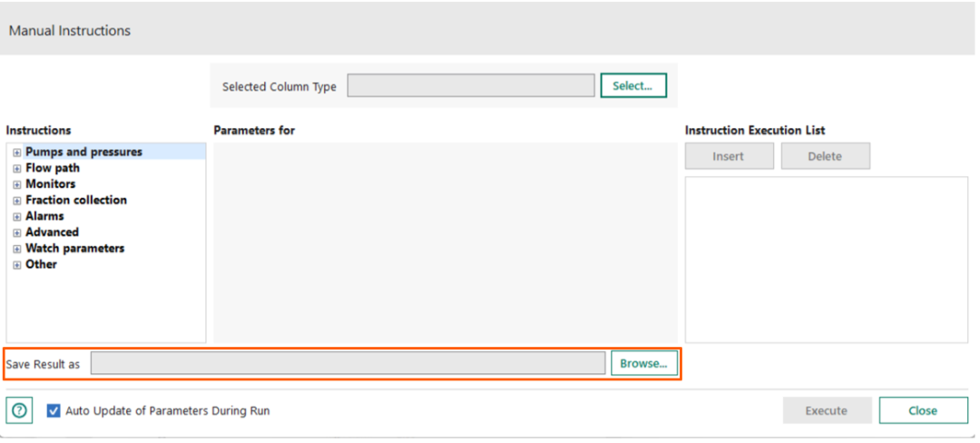
Task: Click the Select... column type button
Action: [632, 85]
